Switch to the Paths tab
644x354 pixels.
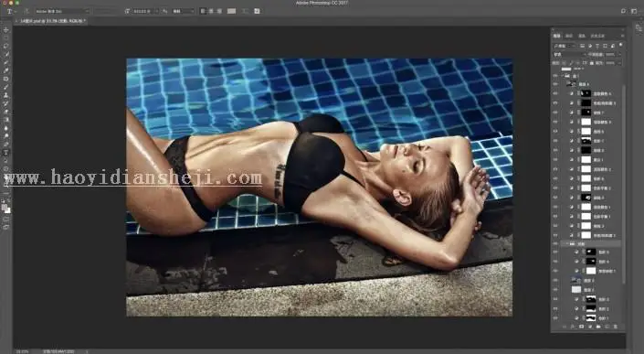(582, 36)
